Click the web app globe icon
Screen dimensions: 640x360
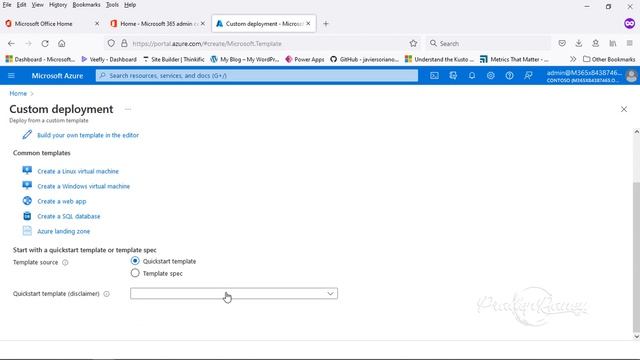tap(27, 201)
